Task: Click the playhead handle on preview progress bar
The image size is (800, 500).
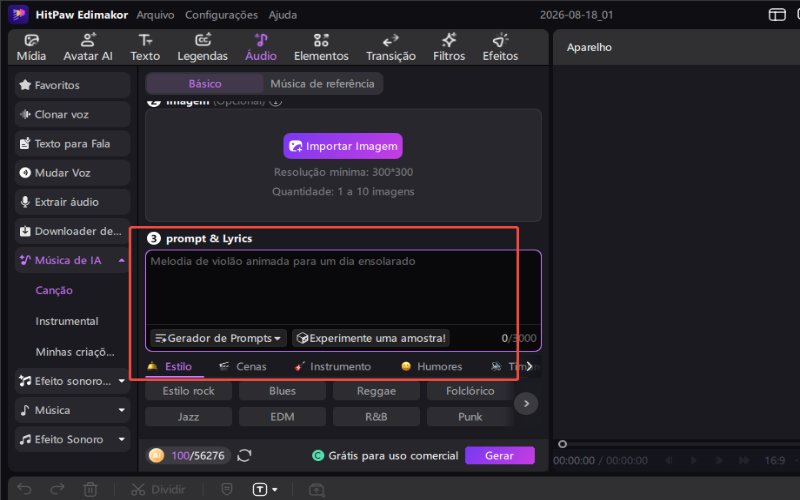Action: pos(562,444)
